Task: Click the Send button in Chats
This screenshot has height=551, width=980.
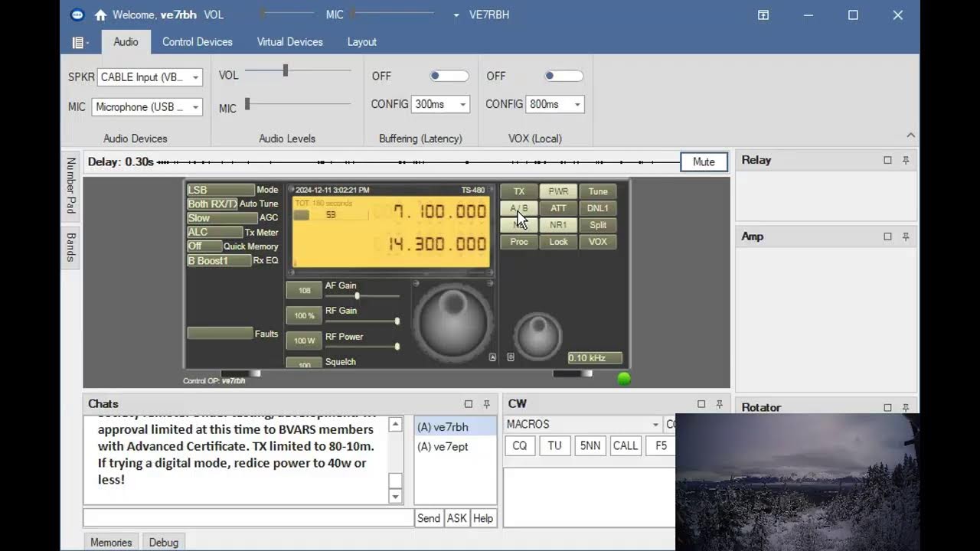Action: (428, 518)
